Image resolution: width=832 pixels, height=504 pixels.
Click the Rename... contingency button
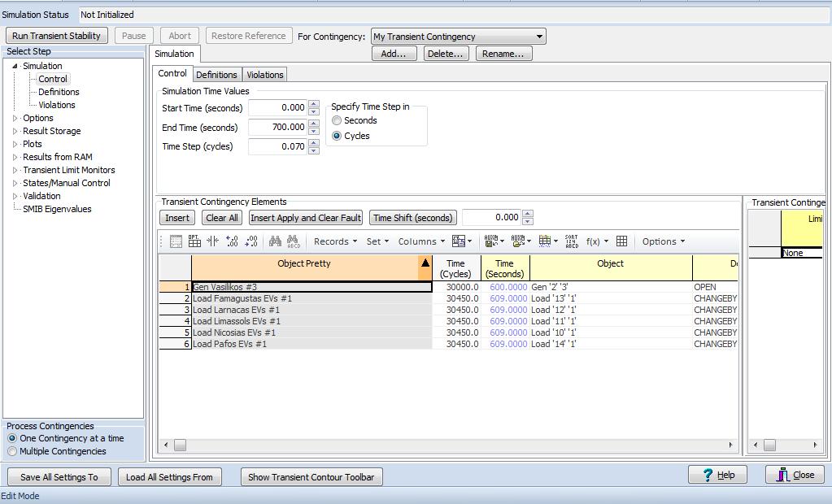(503, 54)
